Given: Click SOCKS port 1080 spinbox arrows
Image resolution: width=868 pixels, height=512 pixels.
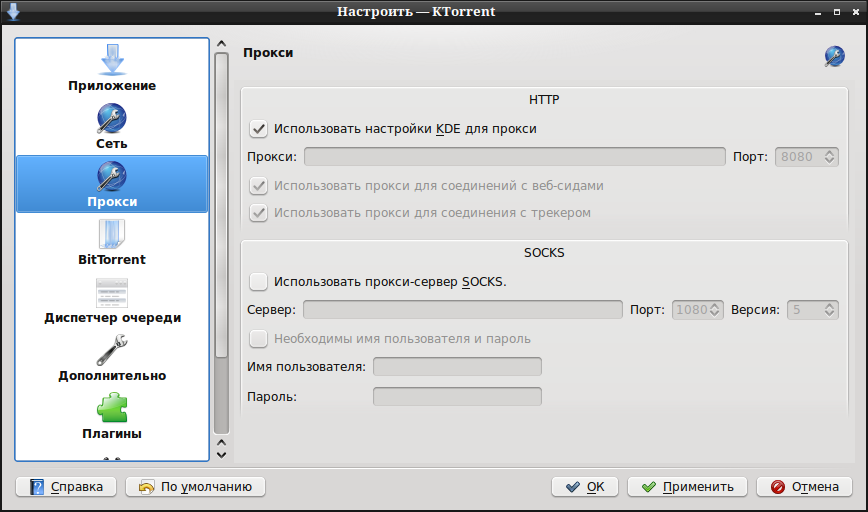Looking at the screenshot, I should click(715, 309).
